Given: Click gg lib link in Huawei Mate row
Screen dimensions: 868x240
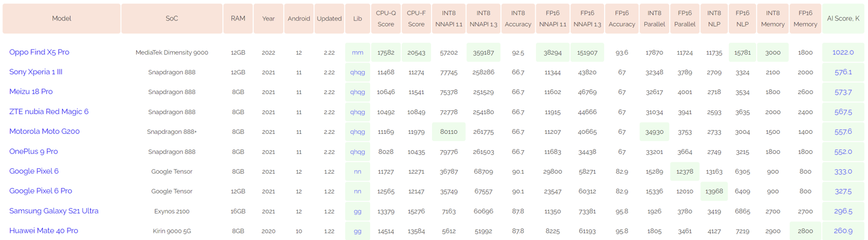Looking at the screenshot, I should coord(357,232).
